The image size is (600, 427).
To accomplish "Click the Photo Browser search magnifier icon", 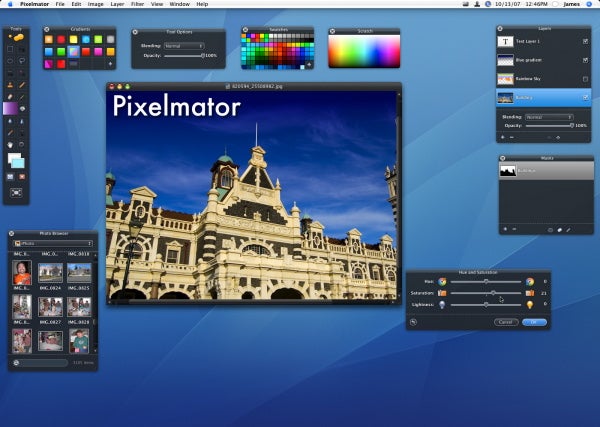I will (16, 362).
